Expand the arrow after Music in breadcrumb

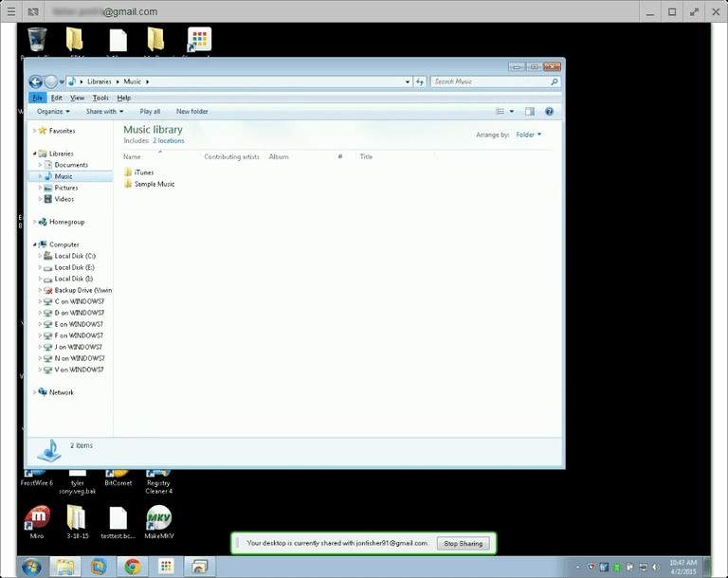tap(148, 81)
